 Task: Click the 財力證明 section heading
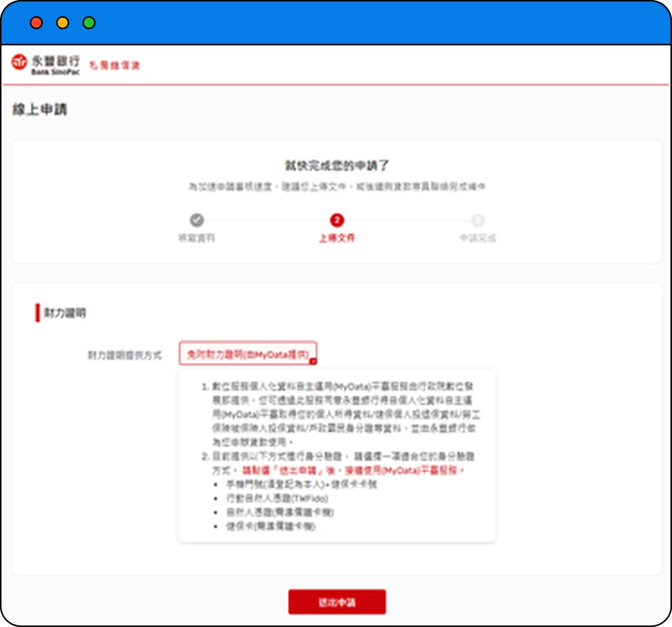coord(65,313)
